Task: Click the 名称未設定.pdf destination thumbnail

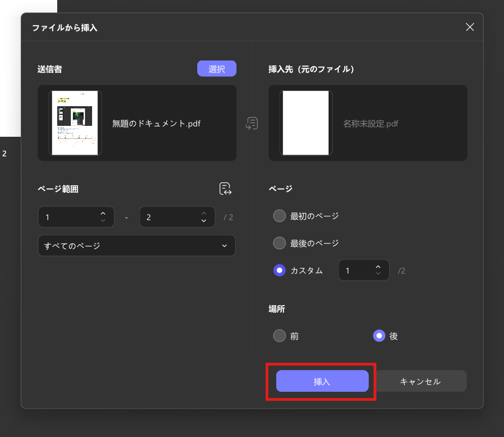Action: (306, 123)
